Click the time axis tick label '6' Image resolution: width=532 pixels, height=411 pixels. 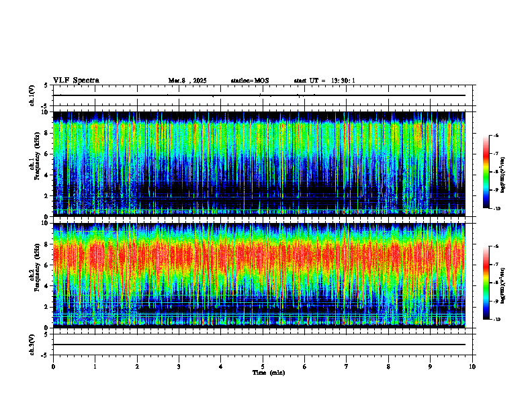coord(305,367)
